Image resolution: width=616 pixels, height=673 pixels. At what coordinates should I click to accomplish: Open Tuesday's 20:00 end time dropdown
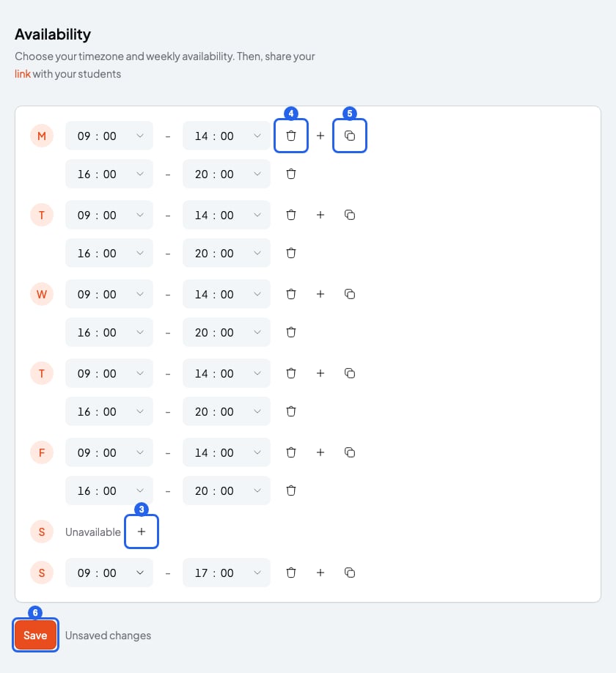(x=226, y=253)
